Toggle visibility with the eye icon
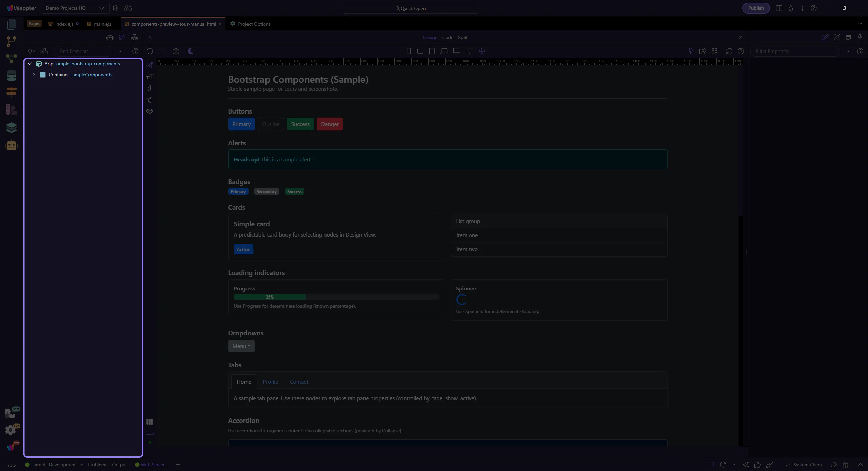Screen dimensions: 868x471 [150, 111]
